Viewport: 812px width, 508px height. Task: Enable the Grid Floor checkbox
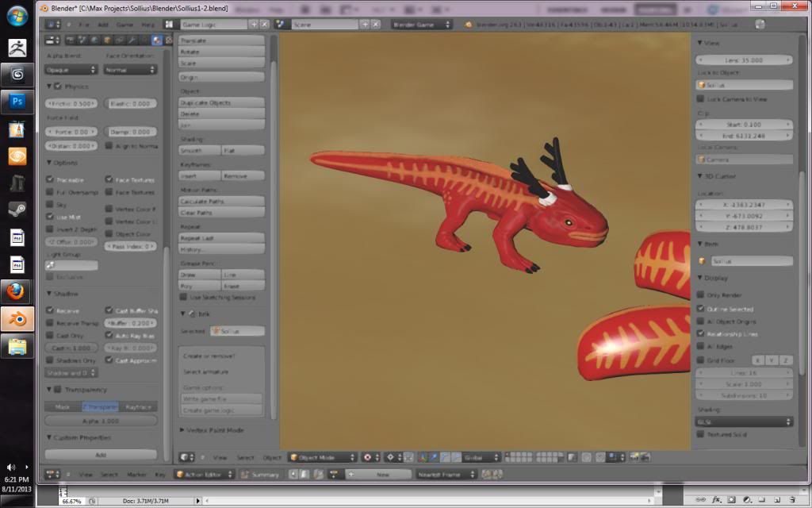[701, 360]
